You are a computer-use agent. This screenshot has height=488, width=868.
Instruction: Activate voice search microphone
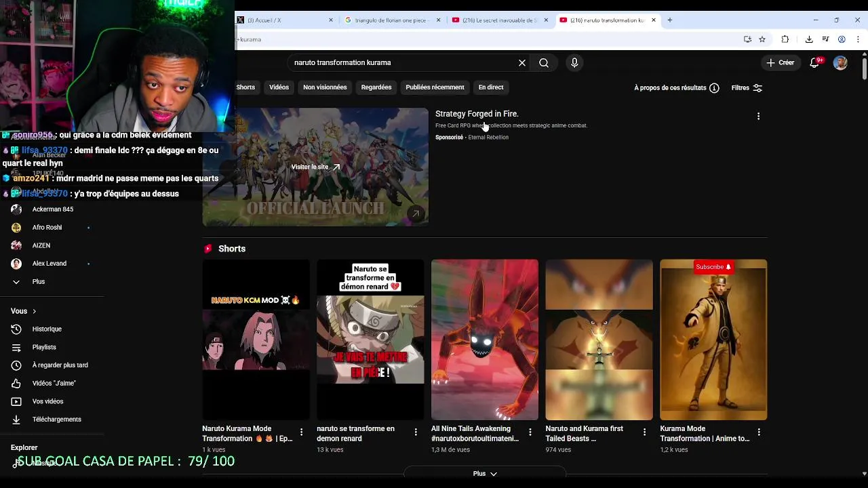pos(574,62)
